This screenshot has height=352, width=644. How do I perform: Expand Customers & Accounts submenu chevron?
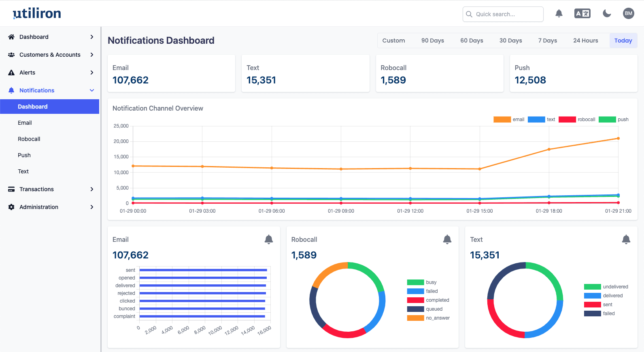pos(92,55)
